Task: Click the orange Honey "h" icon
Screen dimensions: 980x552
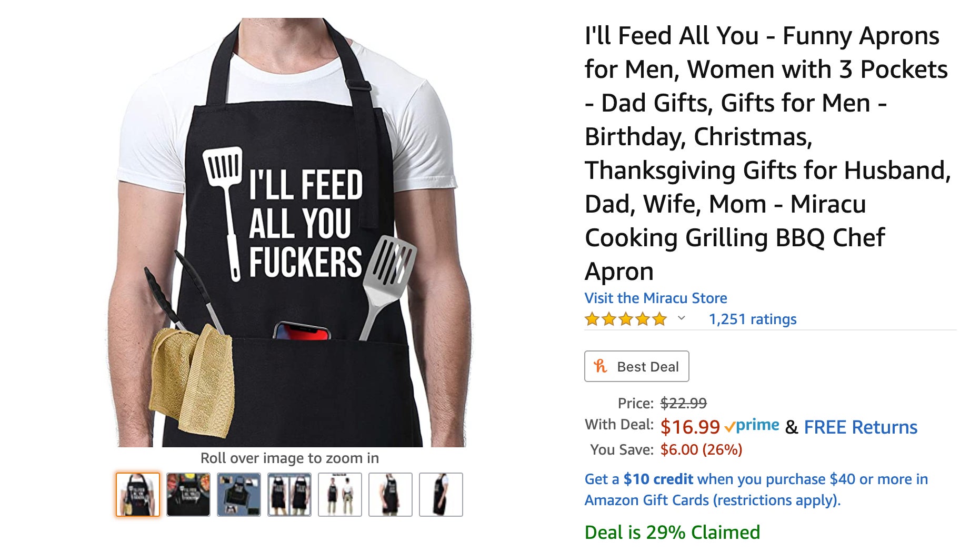Action: click(601, 366)
